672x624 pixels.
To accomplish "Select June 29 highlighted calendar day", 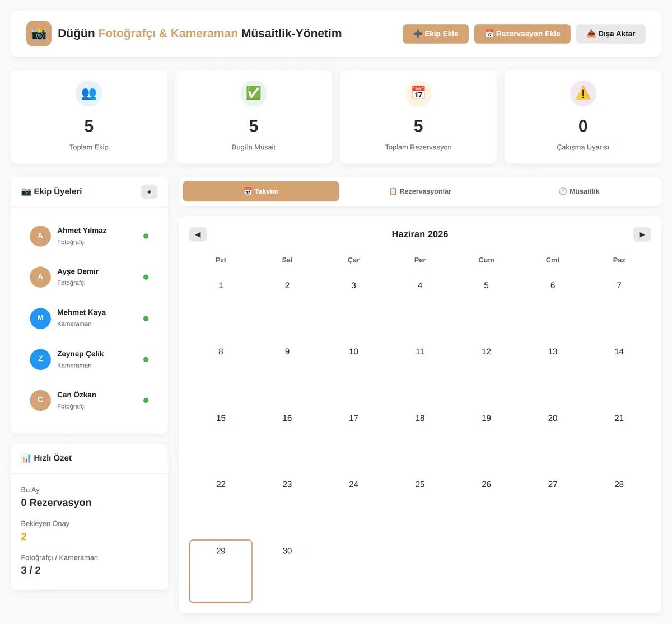I will pyautogui.click(x=221, y=571).
